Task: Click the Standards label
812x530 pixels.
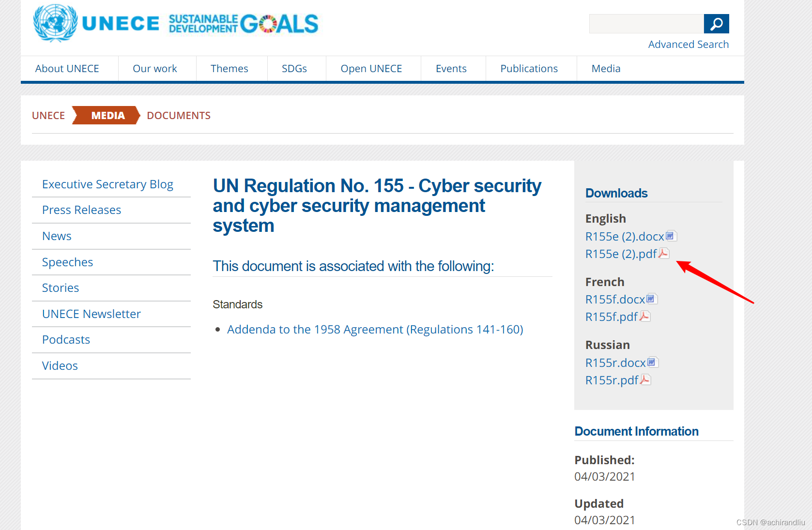Action: (x=238, y=304)
